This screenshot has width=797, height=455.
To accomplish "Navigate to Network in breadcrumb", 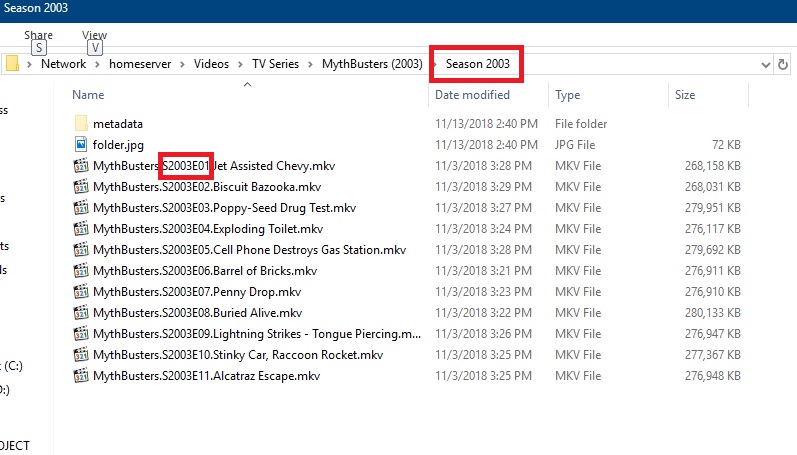I will click(64, 64).
